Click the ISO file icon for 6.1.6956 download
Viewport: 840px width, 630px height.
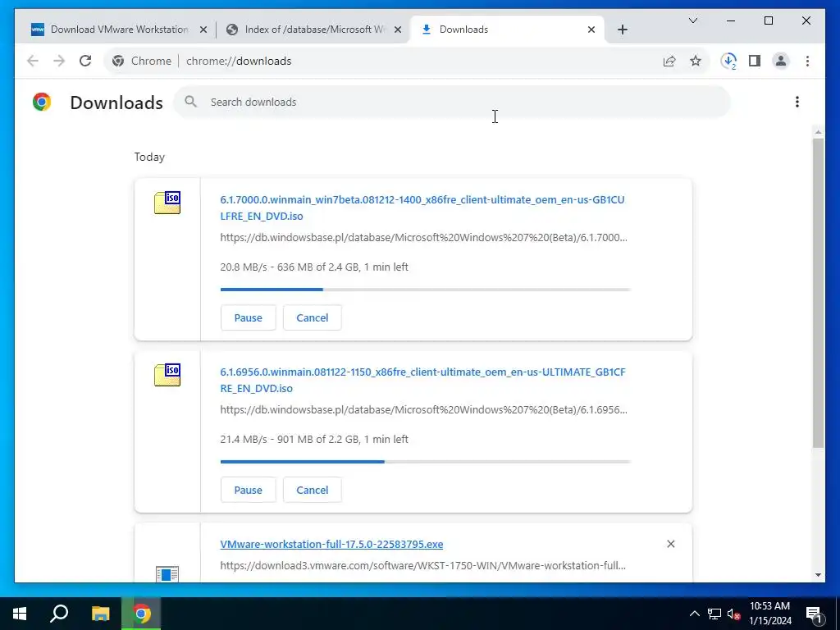[167, 374]
